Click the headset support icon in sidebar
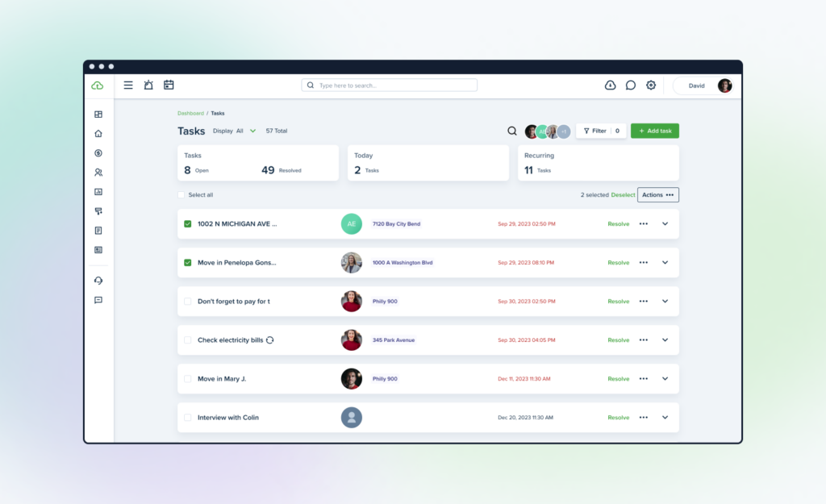The image size is (826, 504). tap(98, 281)
